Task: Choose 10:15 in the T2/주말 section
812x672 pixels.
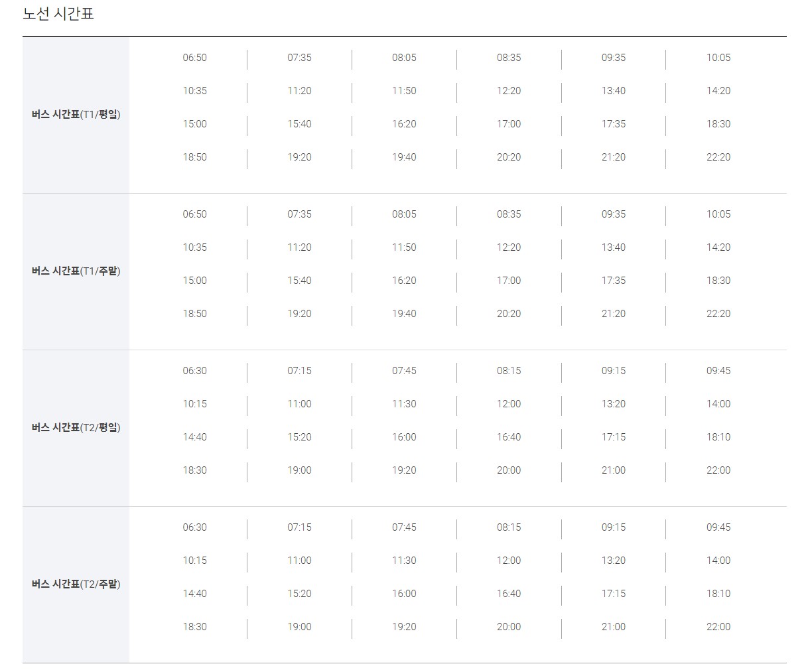Action: pos(195,561)
